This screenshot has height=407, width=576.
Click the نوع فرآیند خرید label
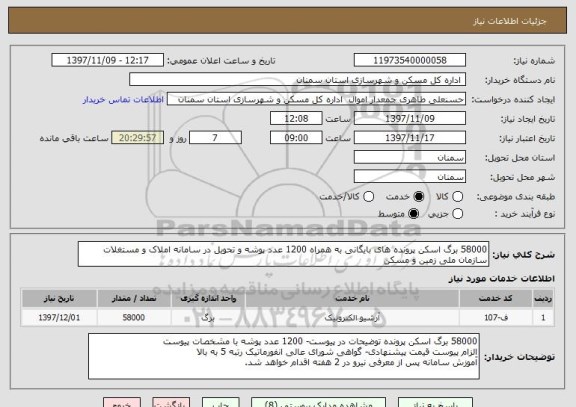[x=525, y=214]
